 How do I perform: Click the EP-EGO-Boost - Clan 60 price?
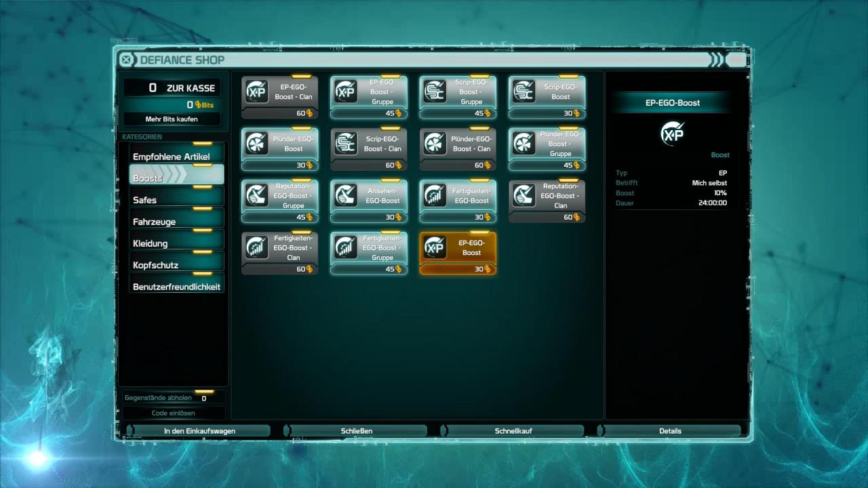(304, 113)
